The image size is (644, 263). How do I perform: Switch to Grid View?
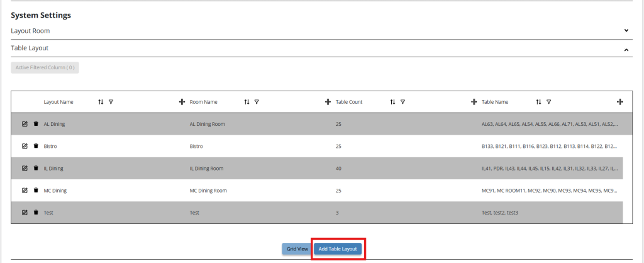coord(297,249)
